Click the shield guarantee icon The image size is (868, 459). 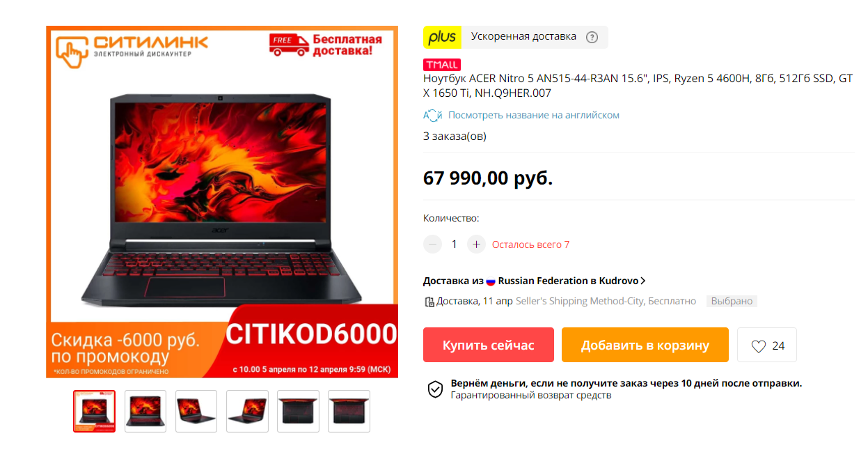click(x=435, y=389)
